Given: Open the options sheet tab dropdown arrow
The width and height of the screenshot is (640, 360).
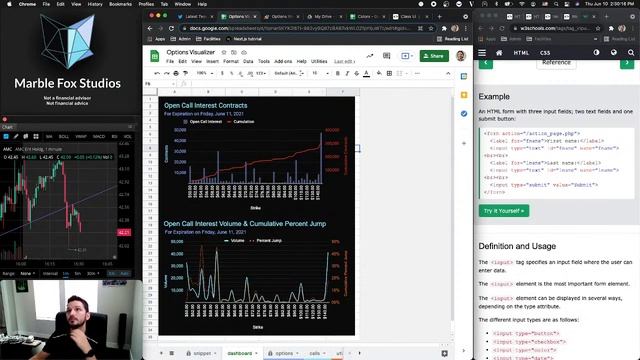Looking at the screenshot, I should pyautogui.click(x=297, y=353).
